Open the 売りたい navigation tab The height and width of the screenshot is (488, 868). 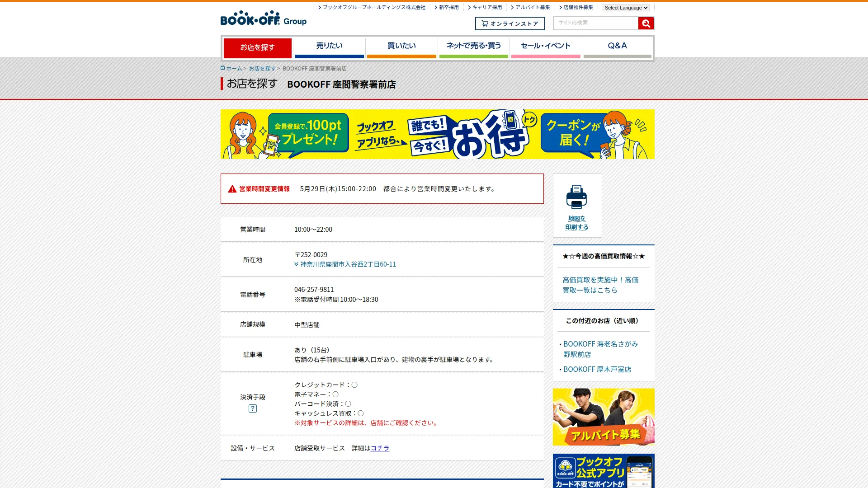[329, 48]
